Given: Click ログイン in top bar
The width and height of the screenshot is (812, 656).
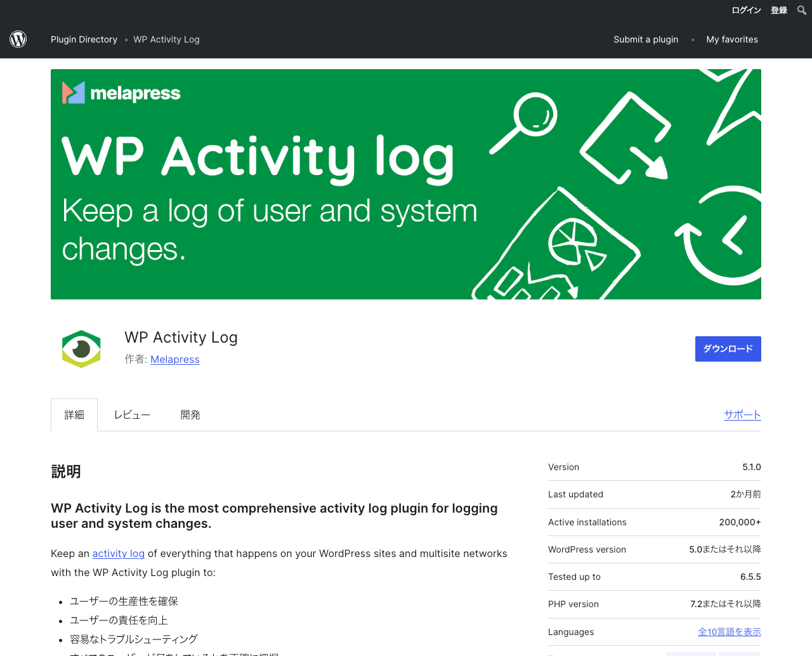Looking at the screenshot, I should pyautogui.click(x=746, y=10).
